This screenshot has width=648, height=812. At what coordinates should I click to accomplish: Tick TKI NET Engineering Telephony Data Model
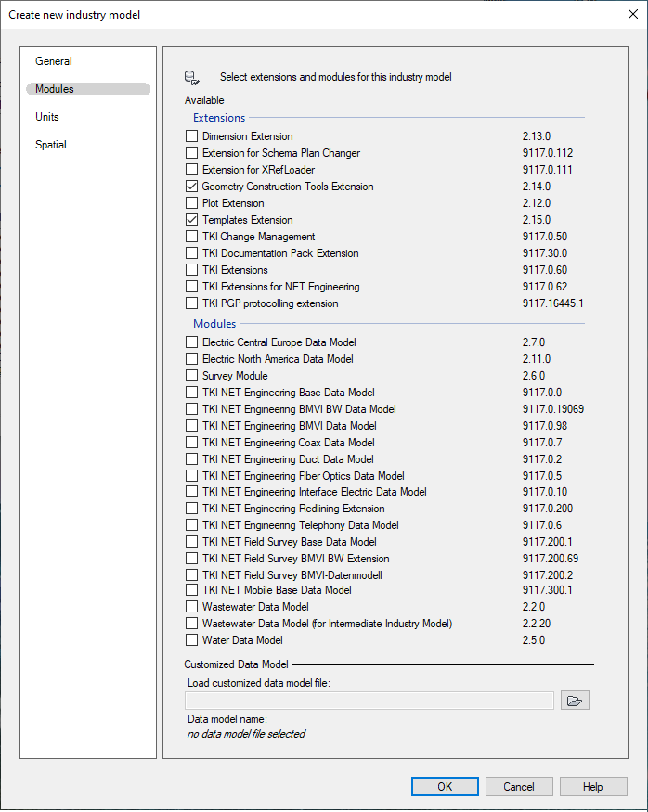[191, 525]
